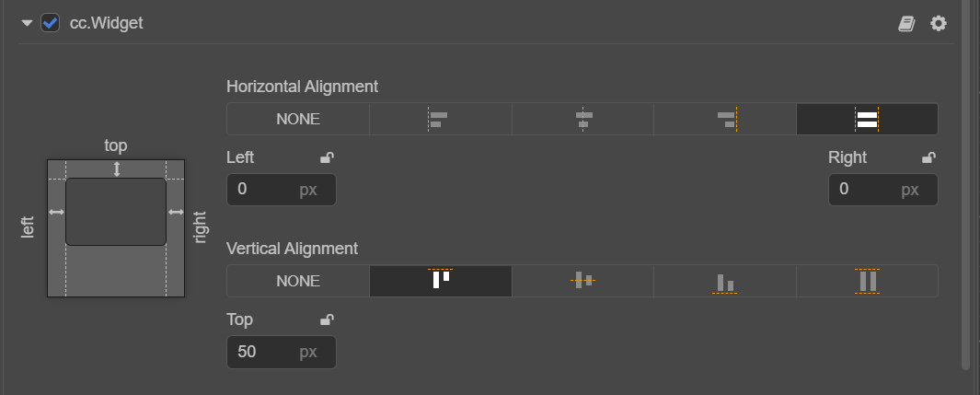This screenshot has width=980, height=395.
Task: Select vertical stretch alignment icon
Action: click(867, 281)
